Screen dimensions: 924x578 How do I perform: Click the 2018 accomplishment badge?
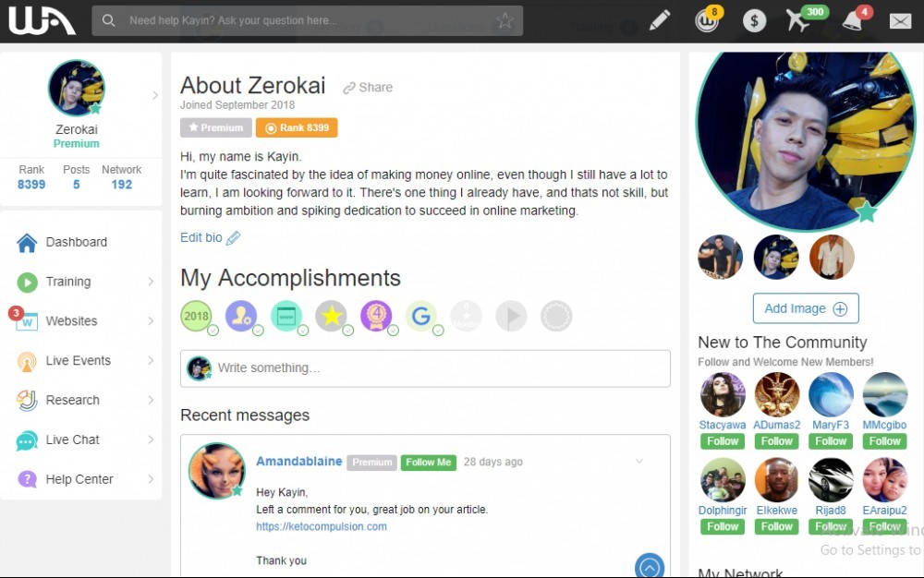tap(196, 316)
